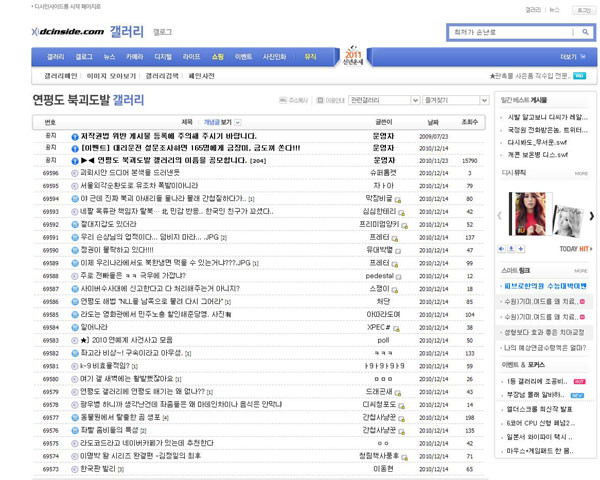Click the magnifier search icon
Viewport: 600px width, 480px height.
[585, 32]
